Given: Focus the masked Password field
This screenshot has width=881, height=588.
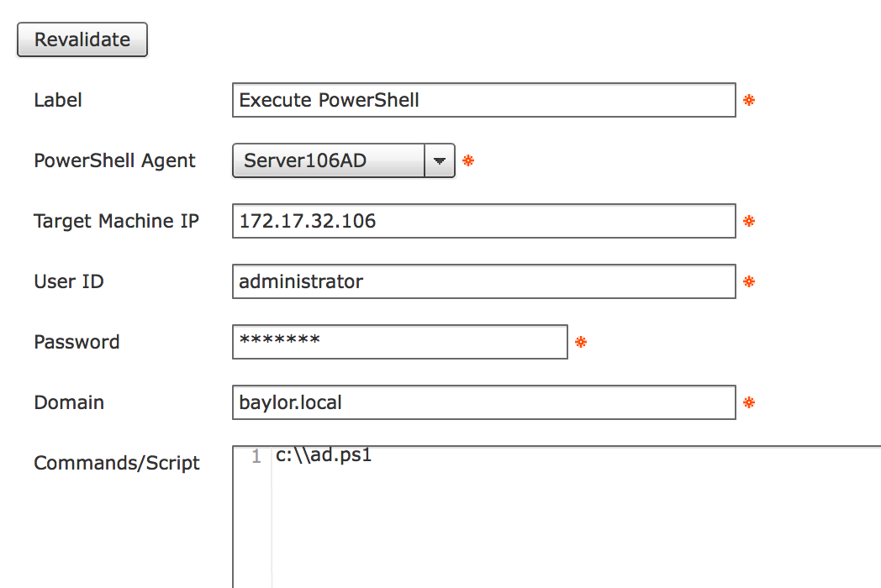Looking at the screenshot, I should (400, 341).
